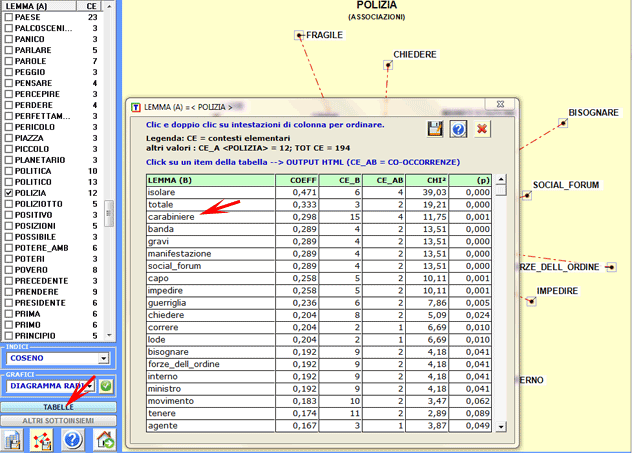
Task: Open the network diagram icon in the bottom toolbar
Action: [42, 440]
